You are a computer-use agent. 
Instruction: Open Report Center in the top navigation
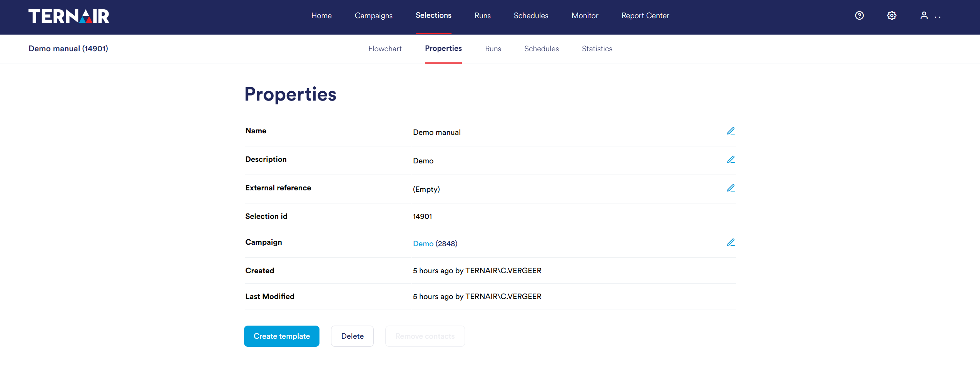[646, 16]
